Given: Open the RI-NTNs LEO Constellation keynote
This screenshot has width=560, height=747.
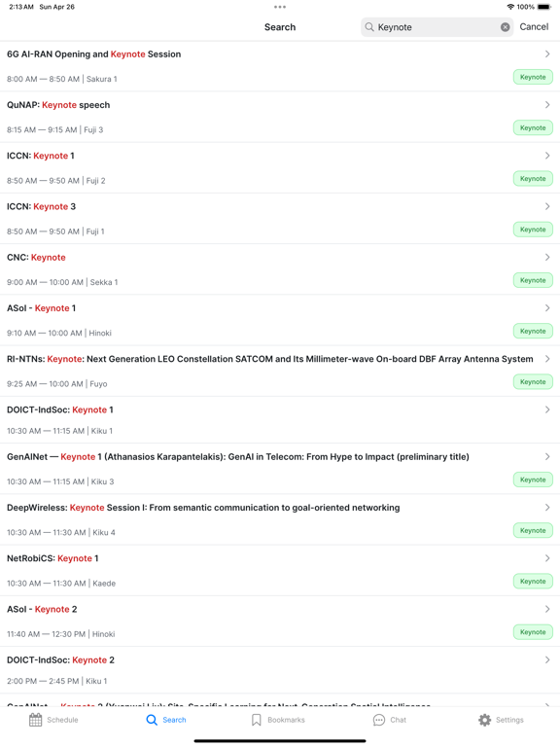Looking at the screenshot, I should (x=280, y=372).
